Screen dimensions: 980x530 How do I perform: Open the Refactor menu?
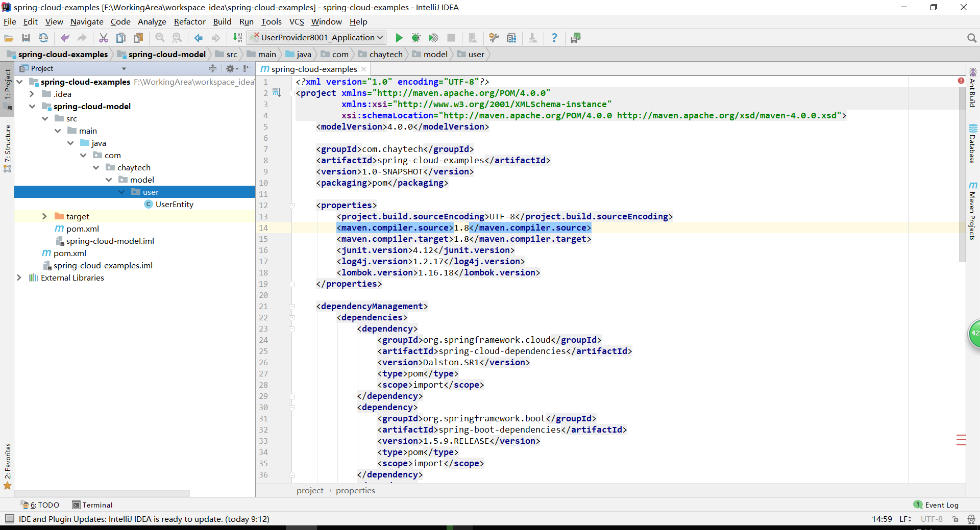[189, 21]
